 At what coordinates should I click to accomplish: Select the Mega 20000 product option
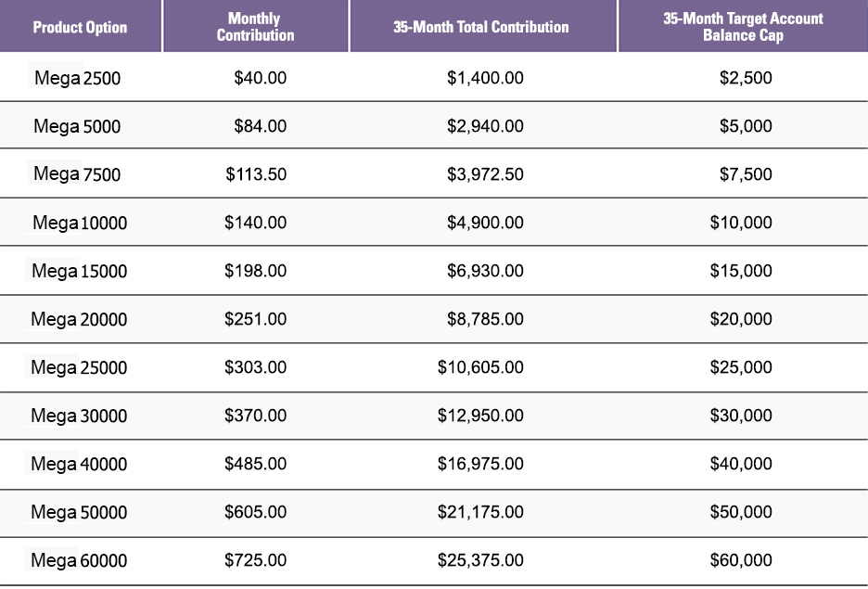79,319
